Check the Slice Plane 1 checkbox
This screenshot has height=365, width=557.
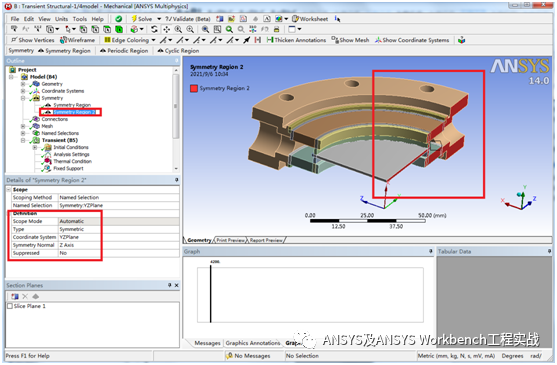10,306
